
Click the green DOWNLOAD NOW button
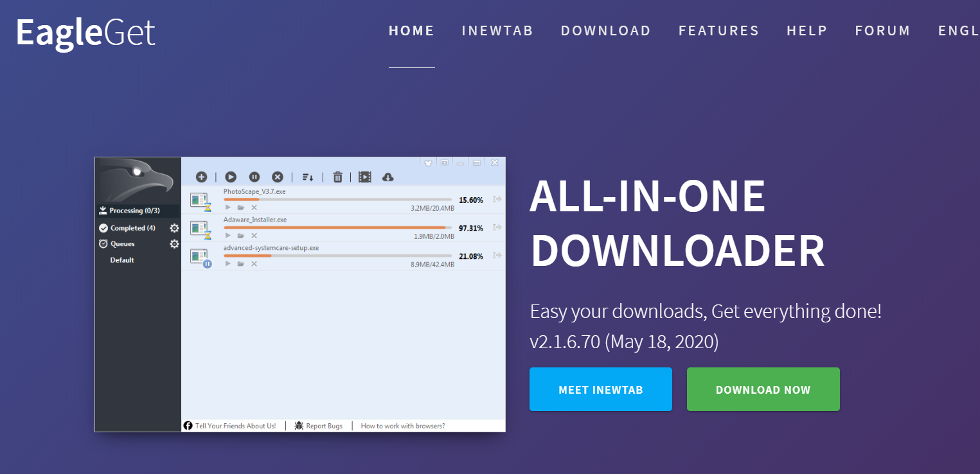[x=763, y=389]
